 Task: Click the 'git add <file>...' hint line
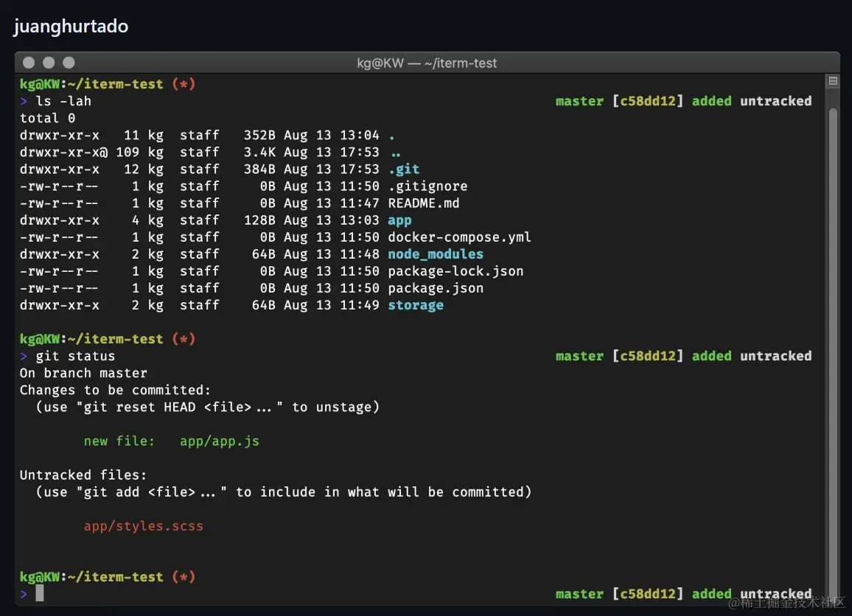point(284,492)
